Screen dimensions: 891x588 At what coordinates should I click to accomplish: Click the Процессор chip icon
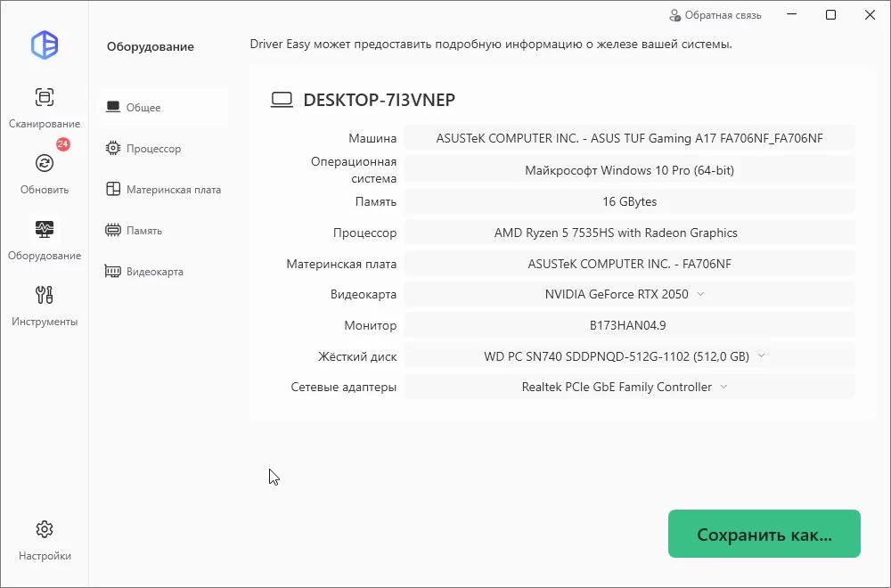[113, 148]
